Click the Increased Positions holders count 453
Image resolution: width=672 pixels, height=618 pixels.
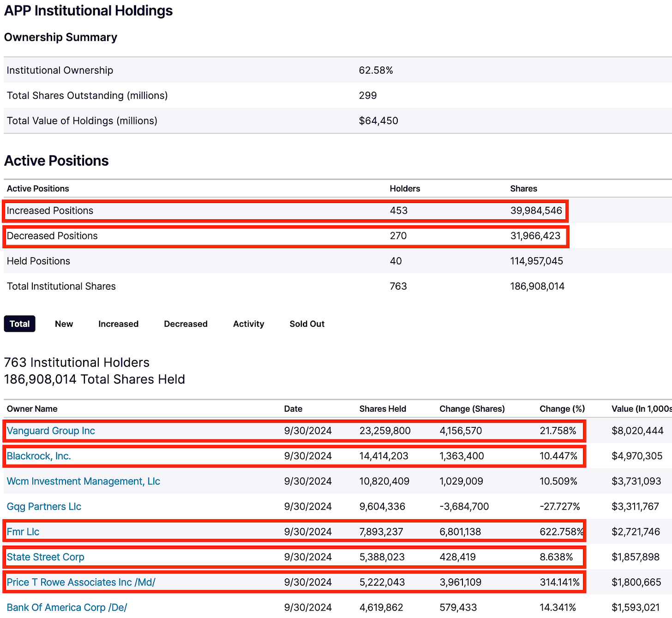399,210
